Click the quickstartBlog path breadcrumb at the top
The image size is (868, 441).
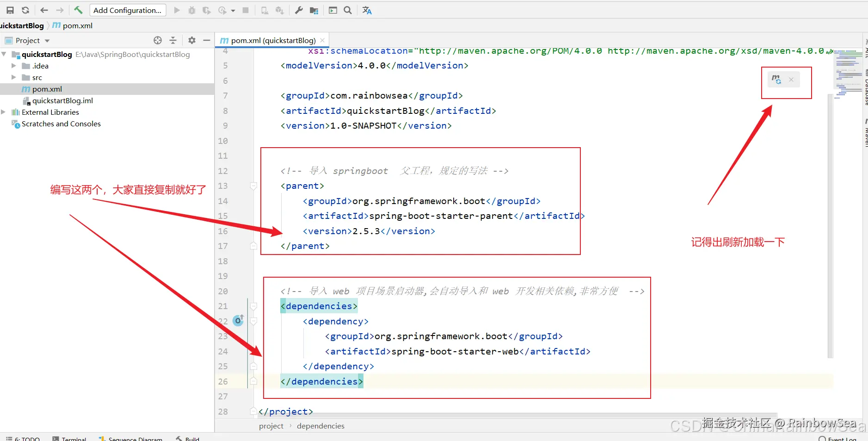point(22,25)
